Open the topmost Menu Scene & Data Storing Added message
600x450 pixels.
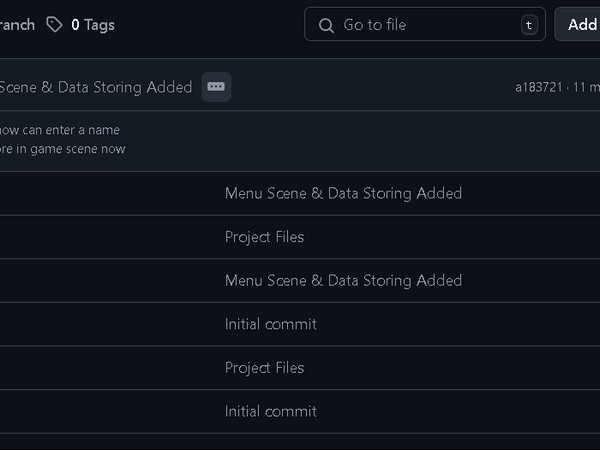343,193
